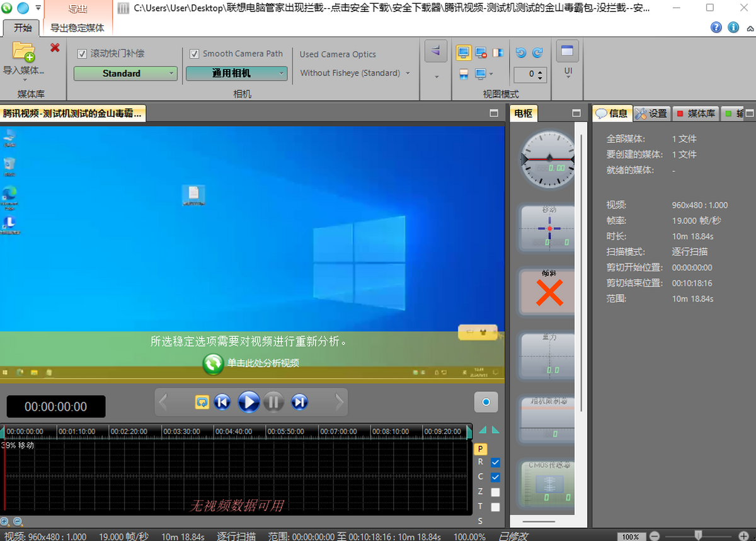This screenshot has width=756, height=541.
Task: Rotate view counterclockwise
Action: tap(521, 53)
